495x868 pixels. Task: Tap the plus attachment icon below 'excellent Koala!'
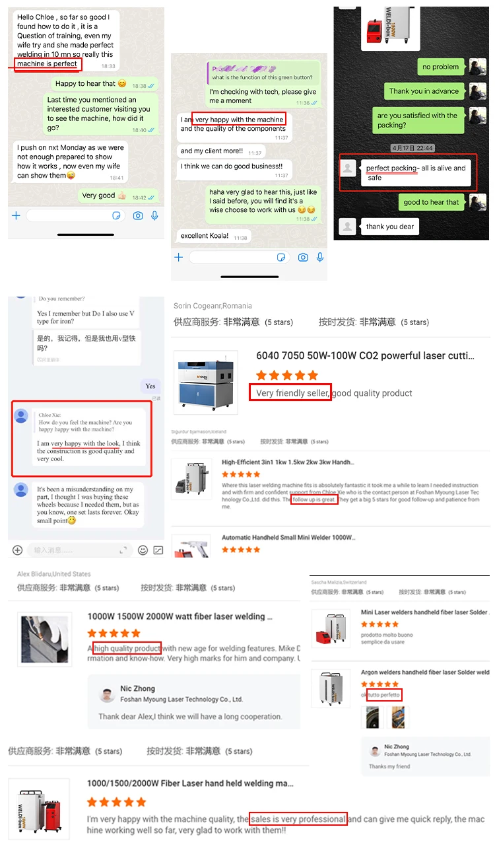178,257
